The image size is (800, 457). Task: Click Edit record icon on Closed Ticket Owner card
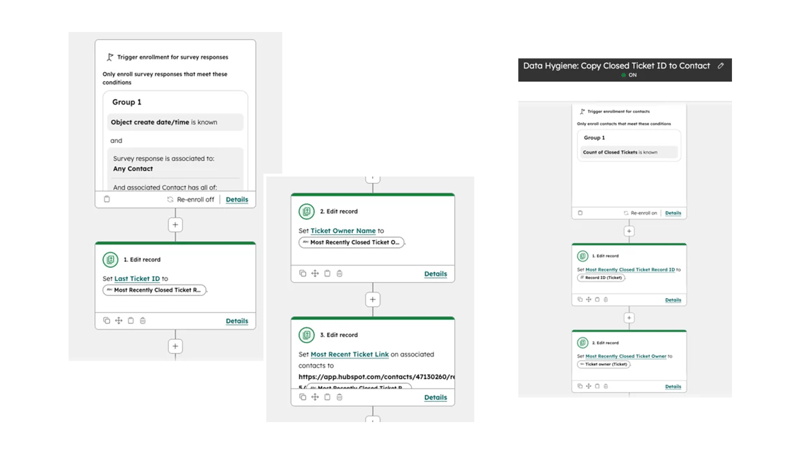[582, 343]
